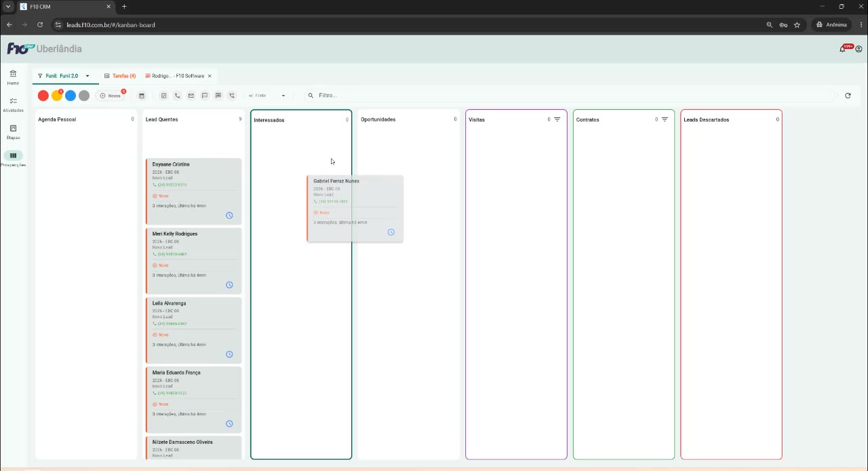Click clock icon on Leila Alvarenga card
This screenshot has width=868, height=471.
pos(229,354)
